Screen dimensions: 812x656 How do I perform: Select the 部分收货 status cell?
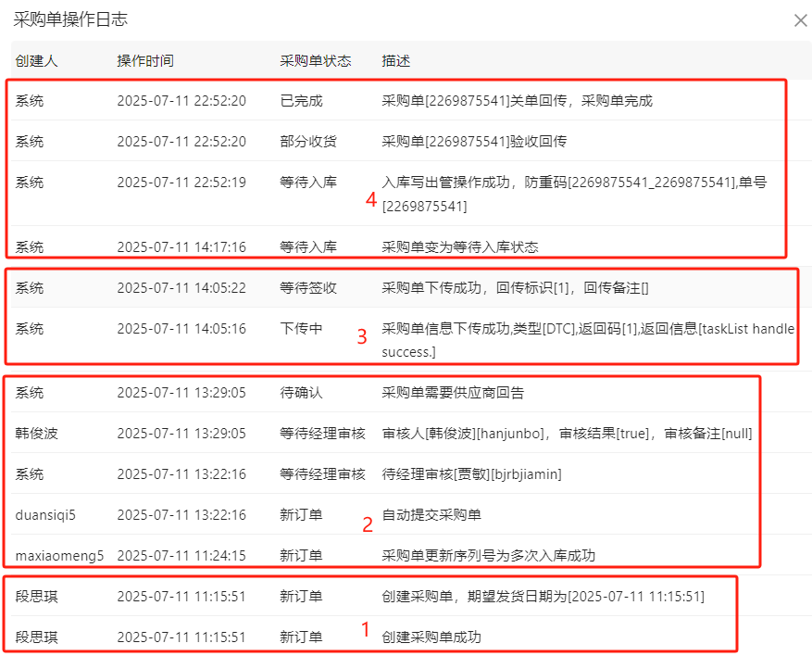(308, 142)
